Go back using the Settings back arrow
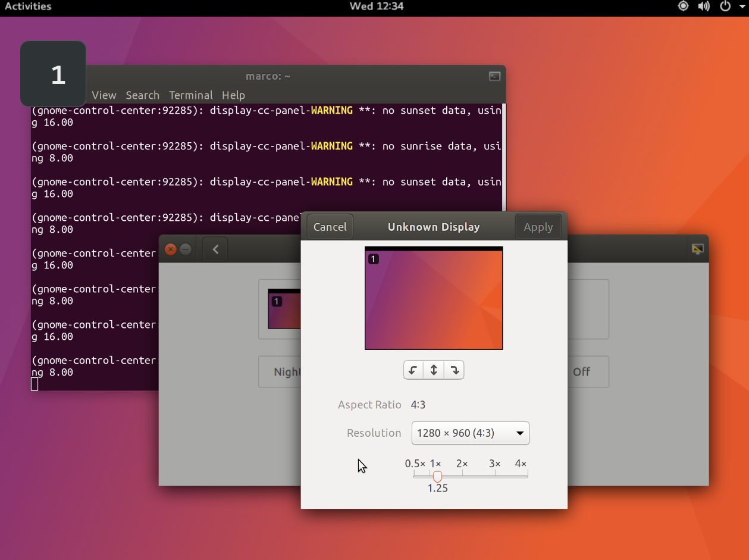 pyautogui.click(x=215, y=249)
